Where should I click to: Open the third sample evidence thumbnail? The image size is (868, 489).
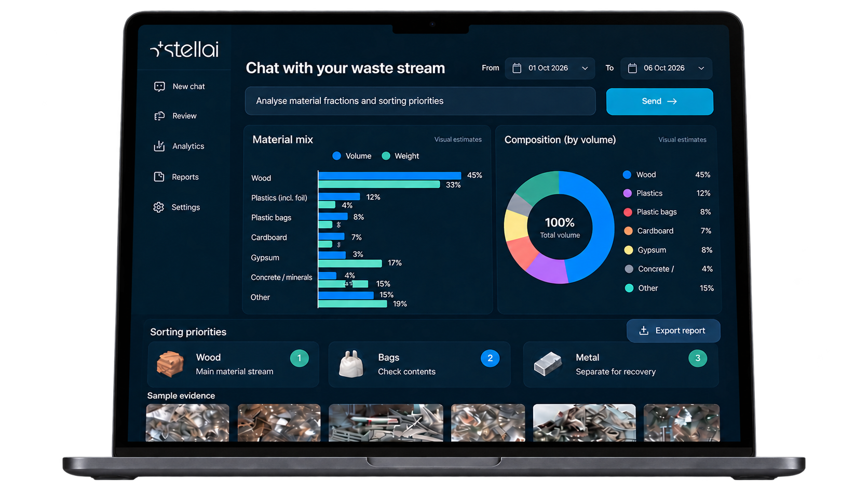click(x=386, y=423)
